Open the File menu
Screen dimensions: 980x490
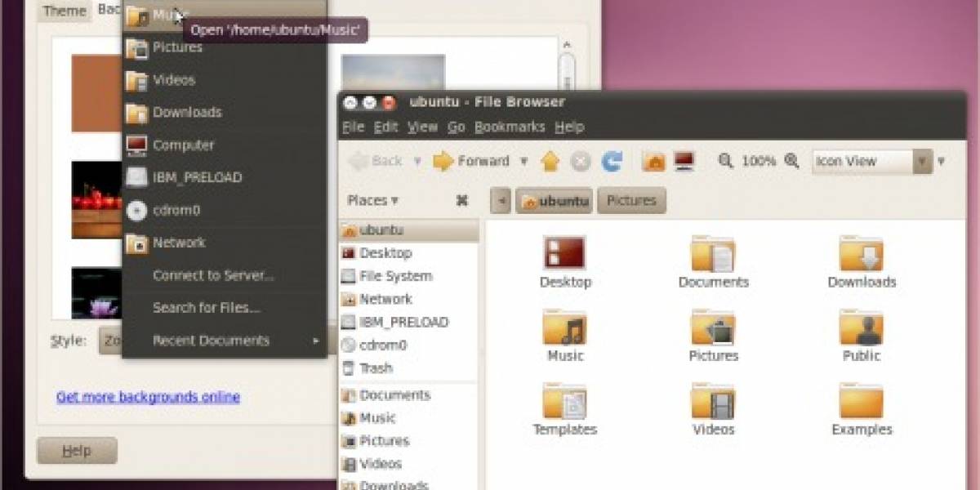tap(353, 127)
